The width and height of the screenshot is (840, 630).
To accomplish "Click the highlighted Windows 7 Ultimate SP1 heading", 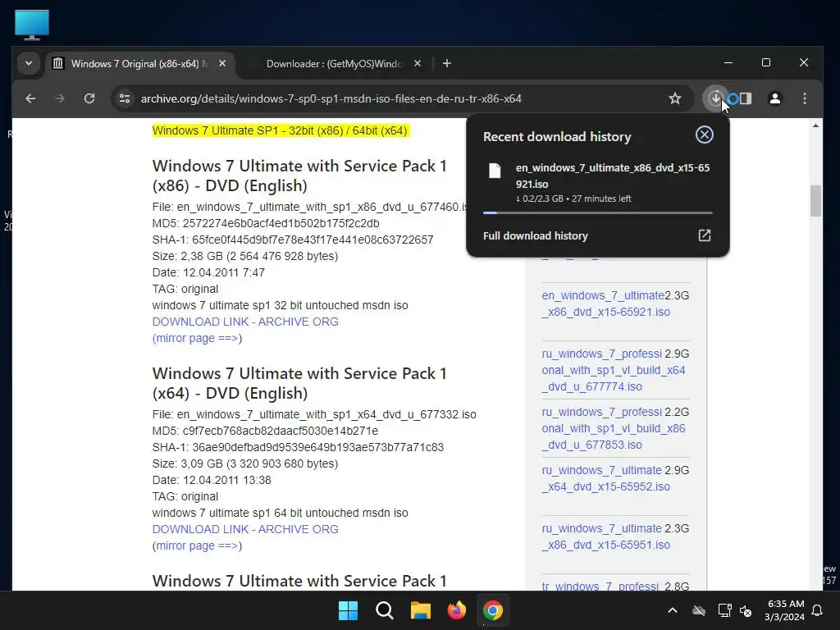I will click(x=281, y=130).
